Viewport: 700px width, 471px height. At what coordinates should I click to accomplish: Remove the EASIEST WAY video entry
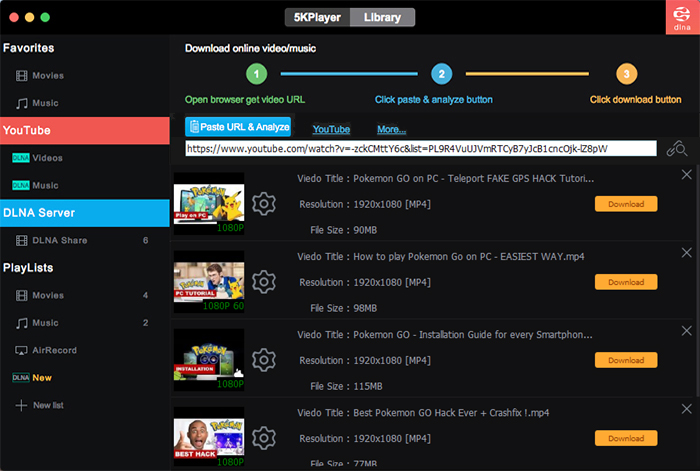pyautogui.click(x=687, y=253)
